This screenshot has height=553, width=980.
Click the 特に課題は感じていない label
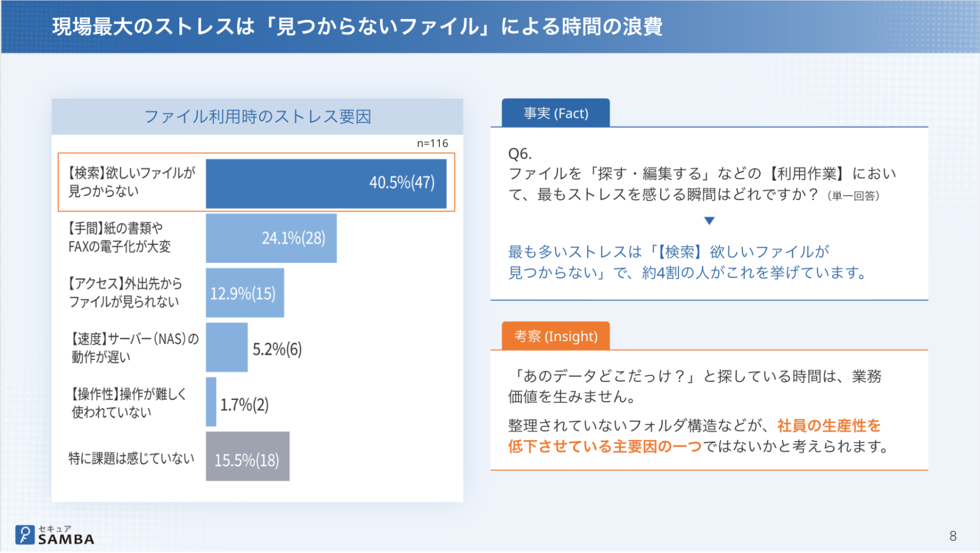click(x=131, y=458)
